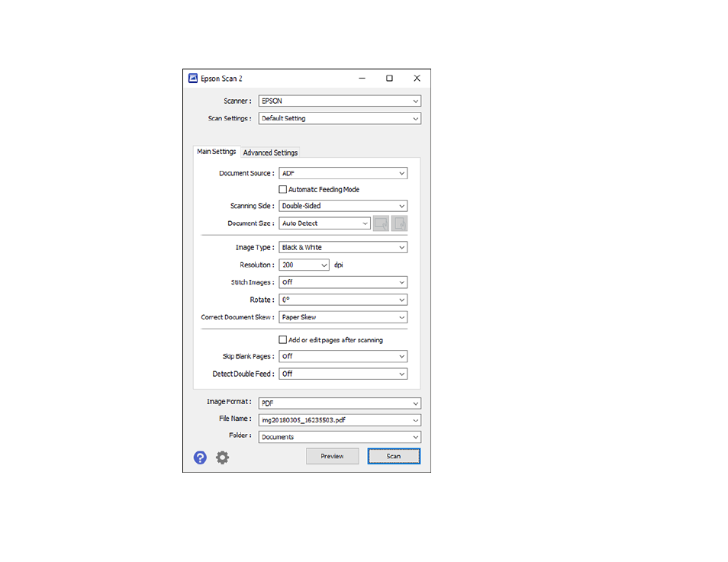
Task: Open the Image Format dropdown
Action: click(x=340, y=403)
